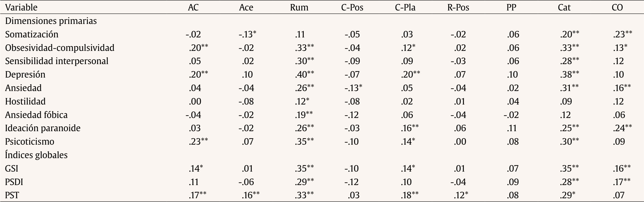
Task: Select the 'Obsesividad-compulsividad' row label
Action: [x=59, y=48]
